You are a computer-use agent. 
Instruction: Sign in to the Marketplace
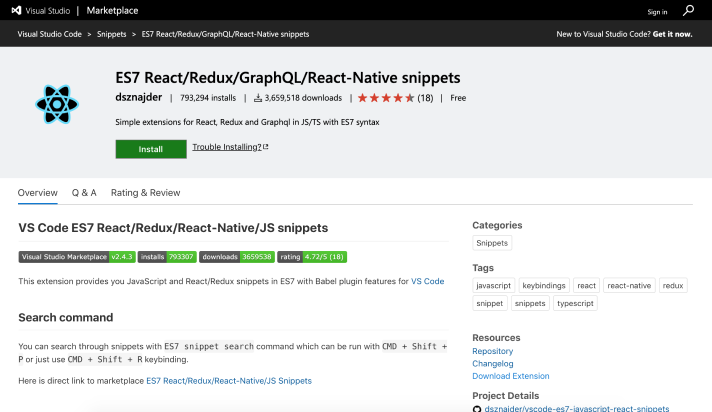tap(657, 12)
